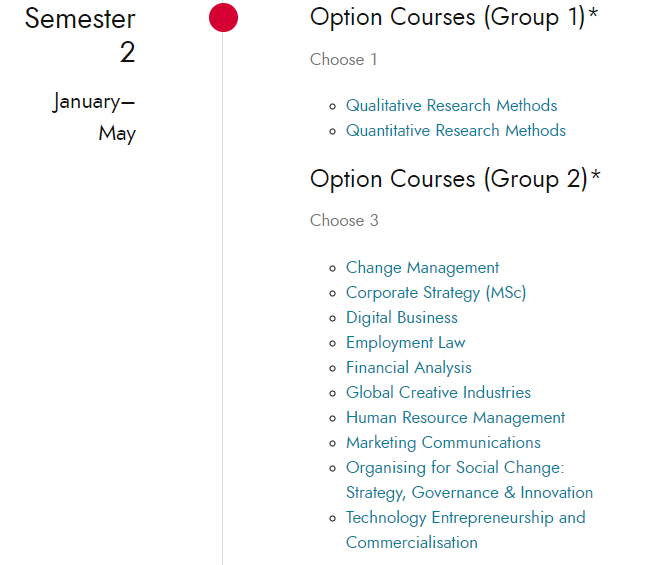Click the Choose 1 instruction text
Viewport: 651px width, 565px height.
(343, 59)
